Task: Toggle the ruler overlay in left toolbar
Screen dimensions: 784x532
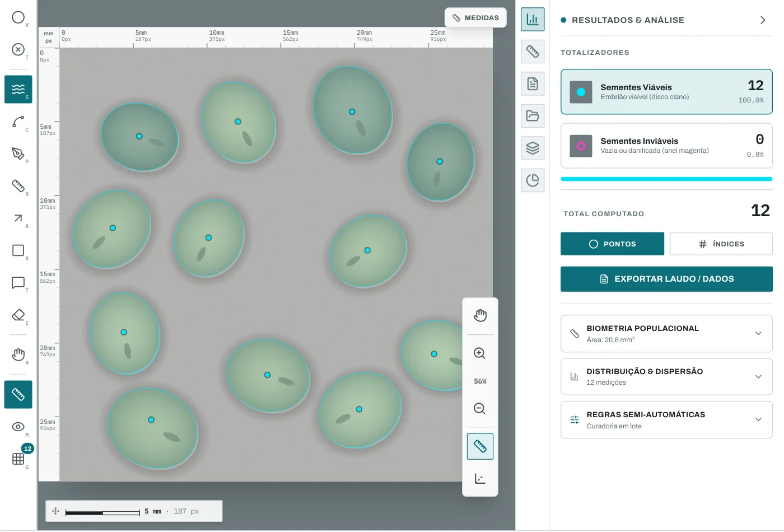Action: pos(18,395)
